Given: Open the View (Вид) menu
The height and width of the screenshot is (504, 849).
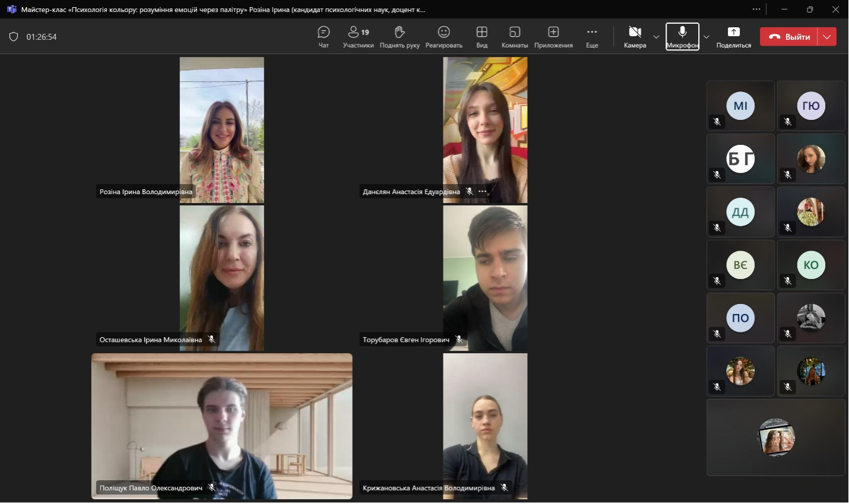Looking at the screenshot, I should tap(481, 37).
